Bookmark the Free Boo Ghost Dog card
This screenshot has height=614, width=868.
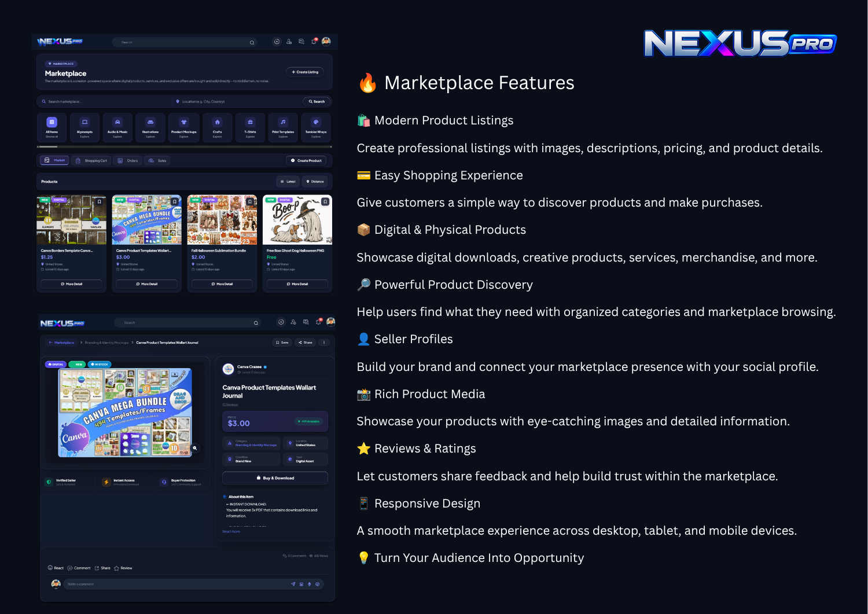click(x=325, y=202)
